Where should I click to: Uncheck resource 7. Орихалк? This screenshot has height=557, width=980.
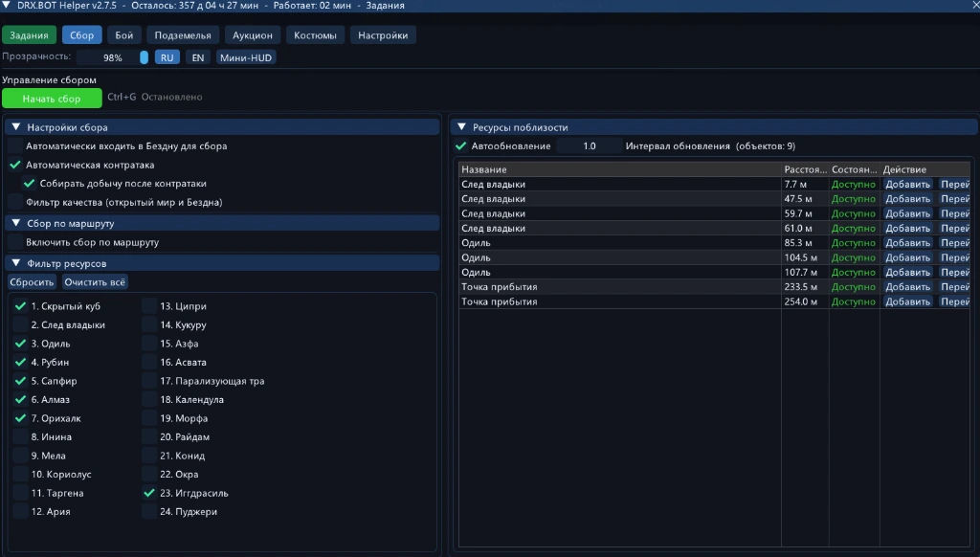[x=21, y=418]
